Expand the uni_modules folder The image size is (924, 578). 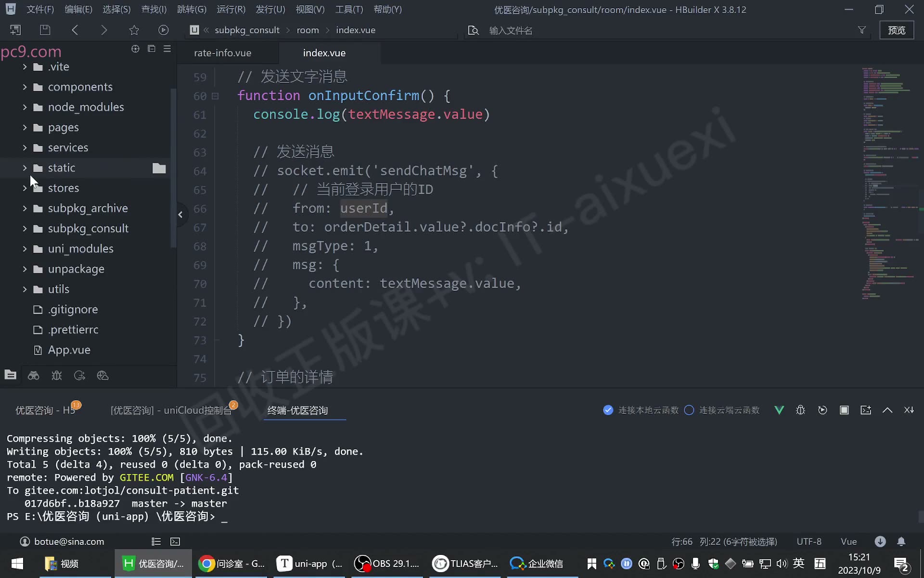coord(25,249)
